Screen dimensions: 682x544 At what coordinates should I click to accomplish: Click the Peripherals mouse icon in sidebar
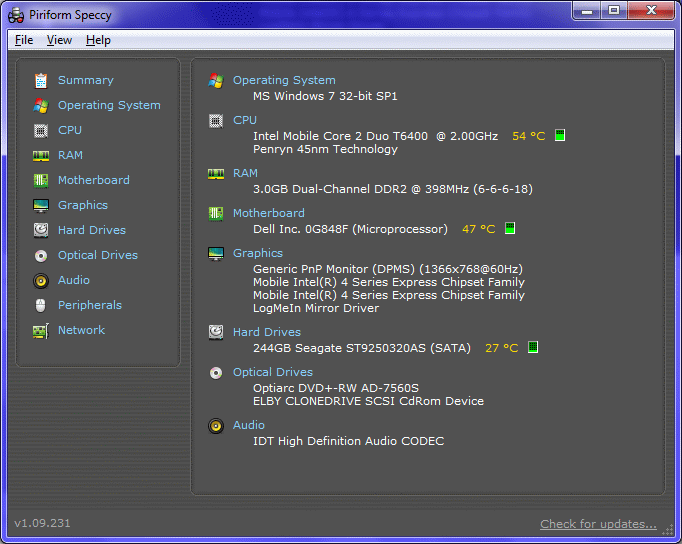(x=40, y=306)
